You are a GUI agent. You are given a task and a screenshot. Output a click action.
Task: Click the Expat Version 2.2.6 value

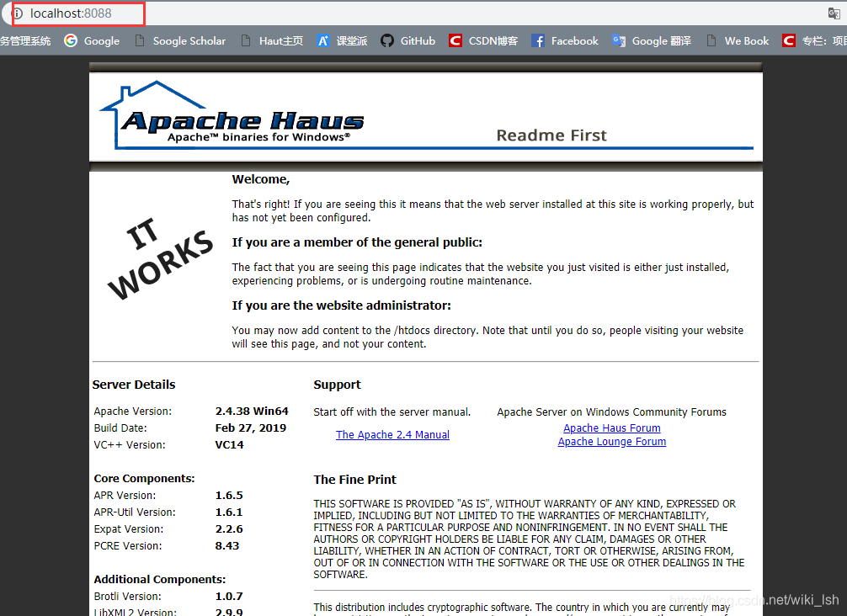tap(229, 528)
